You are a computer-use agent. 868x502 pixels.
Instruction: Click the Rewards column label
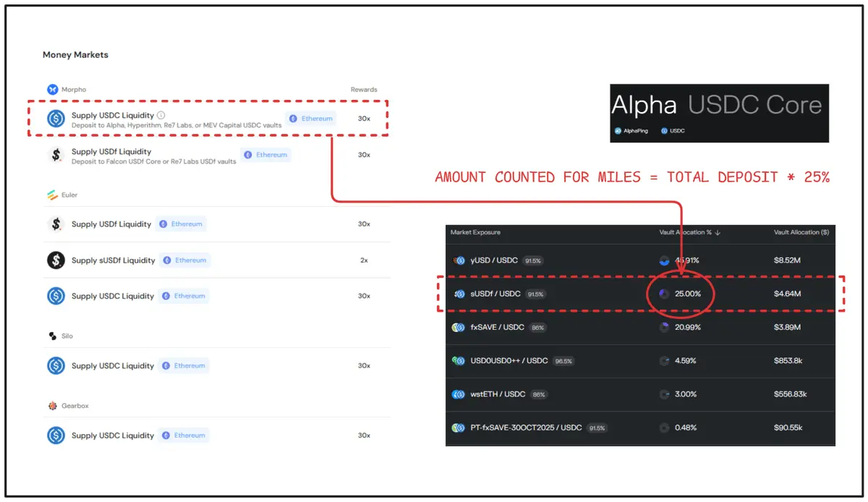pyautogui.click(x=364, y=90)
